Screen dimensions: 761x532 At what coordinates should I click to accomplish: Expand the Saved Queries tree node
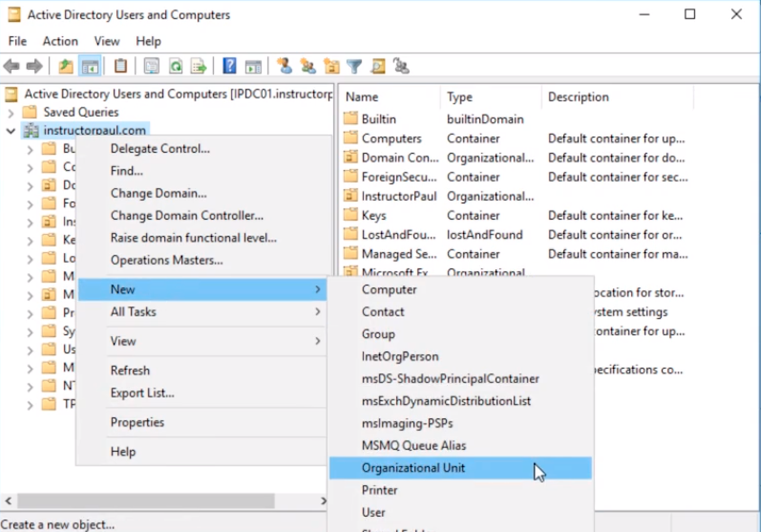click(x=11, y=113)
